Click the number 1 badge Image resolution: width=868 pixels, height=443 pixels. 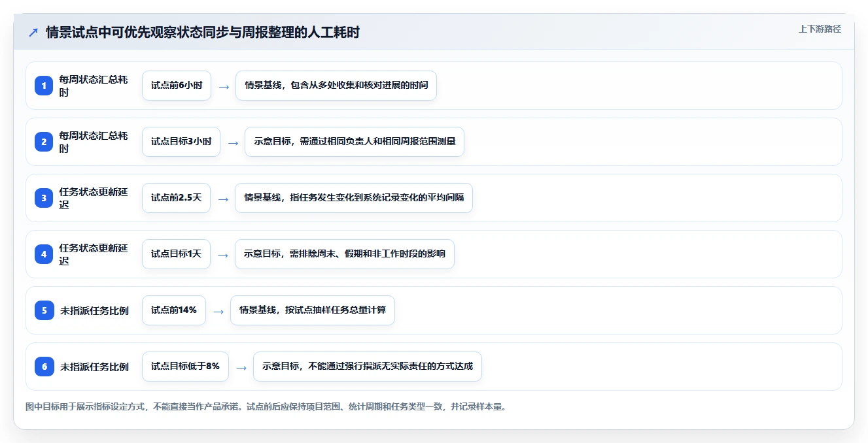click(x=44, y=86)
